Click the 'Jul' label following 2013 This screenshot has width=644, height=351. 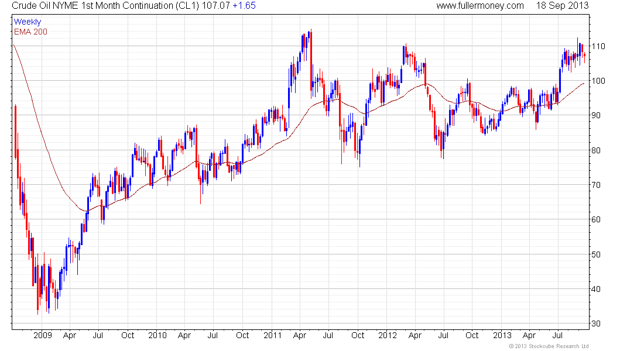pos(557,335)
